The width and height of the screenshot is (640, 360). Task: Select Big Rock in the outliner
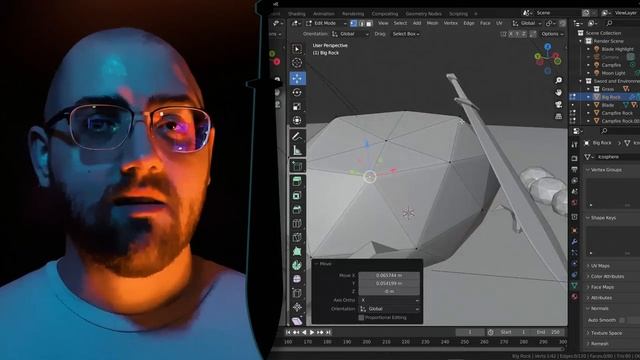(611, 97)
